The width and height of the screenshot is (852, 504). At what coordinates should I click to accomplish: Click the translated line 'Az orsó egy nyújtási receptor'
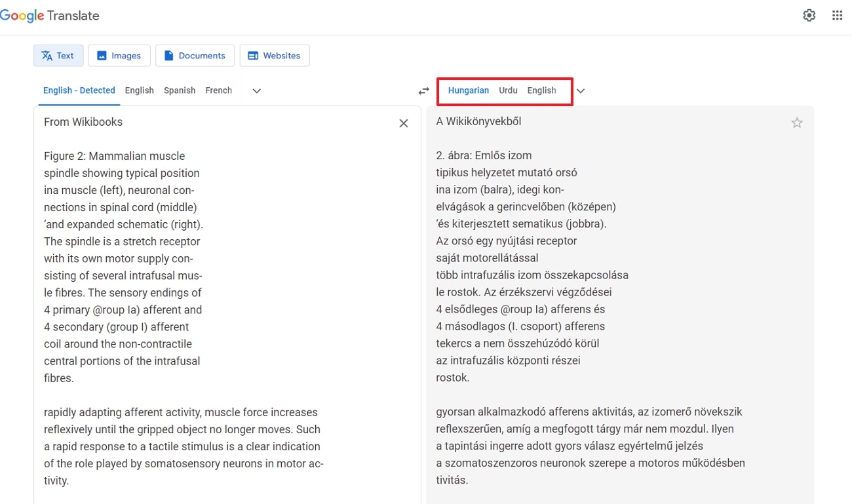point(507,241)
